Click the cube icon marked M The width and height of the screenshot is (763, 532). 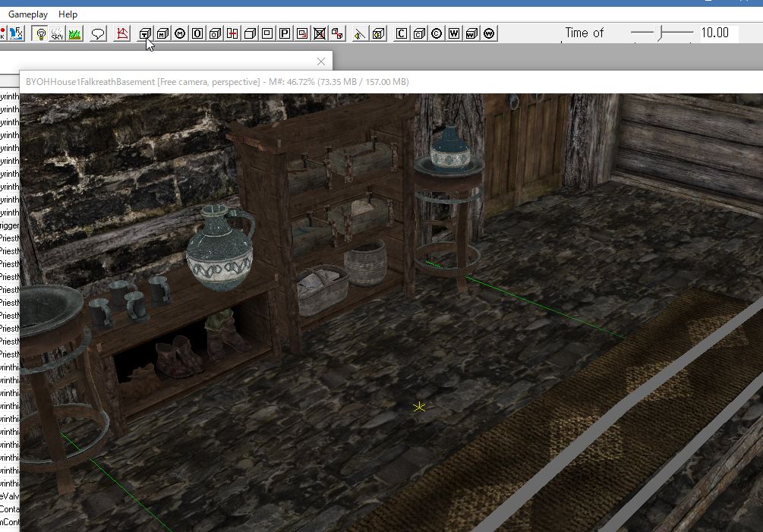point(163,33)
